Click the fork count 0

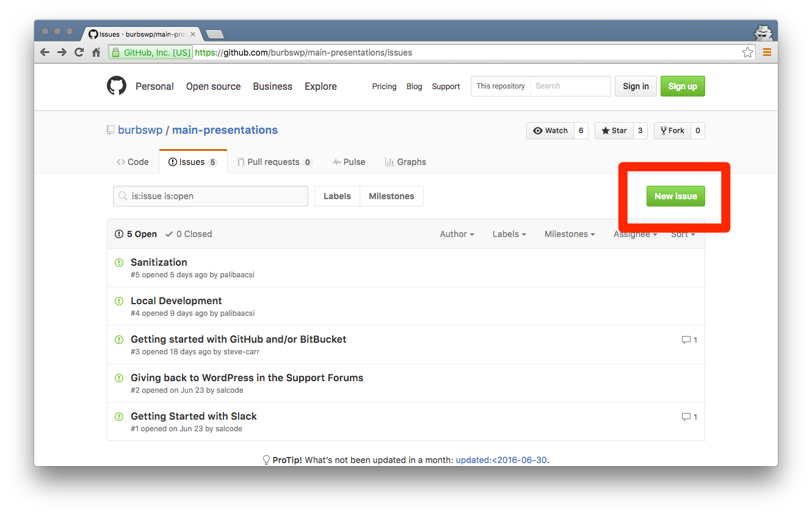click(x=697, y=131)
